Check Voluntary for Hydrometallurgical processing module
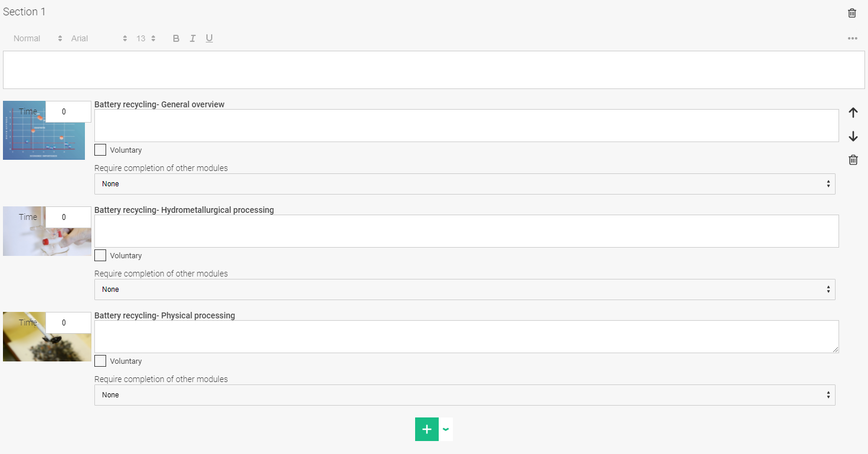The image size is (868, 454). tap(100, 255)
